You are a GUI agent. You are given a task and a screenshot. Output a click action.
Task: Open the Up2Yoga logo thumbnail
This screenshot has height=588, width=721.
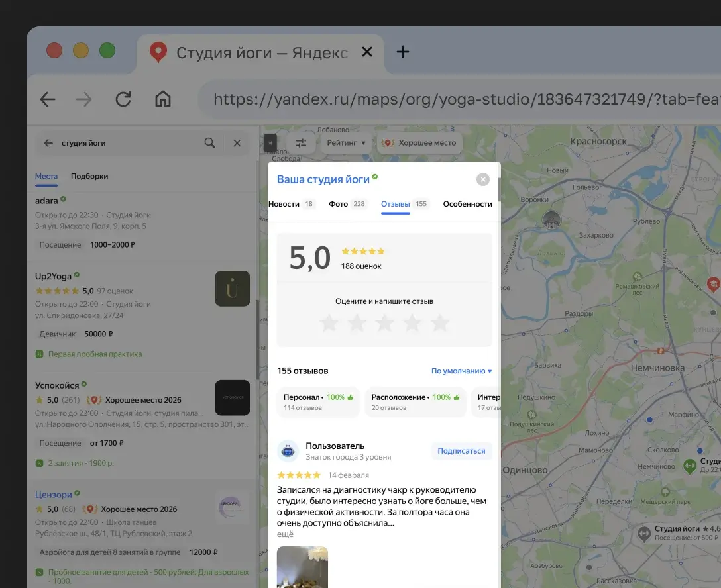tap(233, 289)
